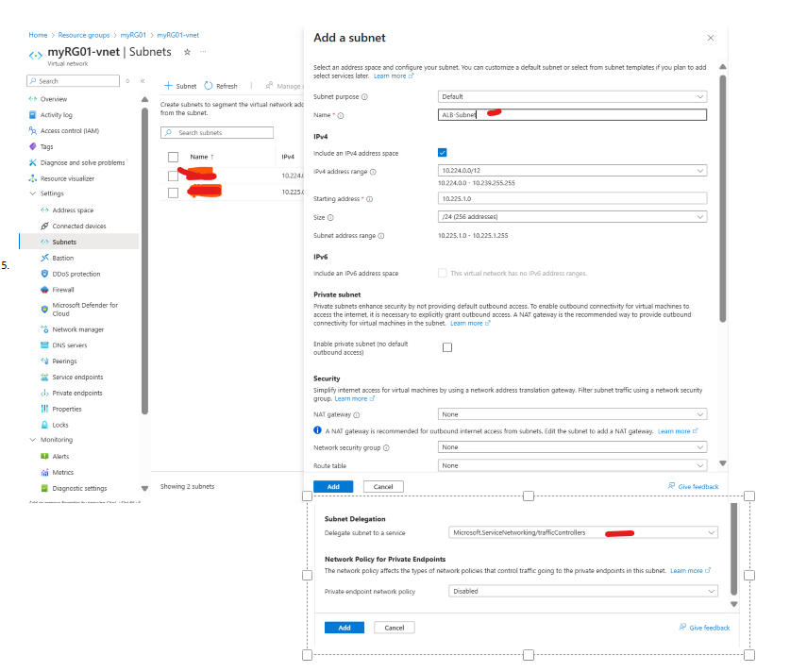This screenshot has width=790, height=672.
Task: Go to myRG01 breadcrumb
Action: pyautogui.click(x=133, y=35)
